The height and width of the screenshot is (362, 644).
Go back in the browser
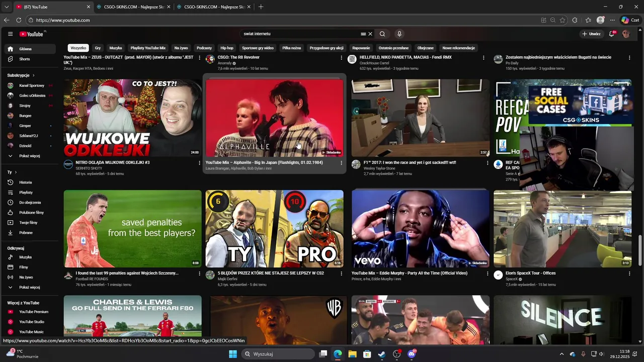click(x=7, y=20)
